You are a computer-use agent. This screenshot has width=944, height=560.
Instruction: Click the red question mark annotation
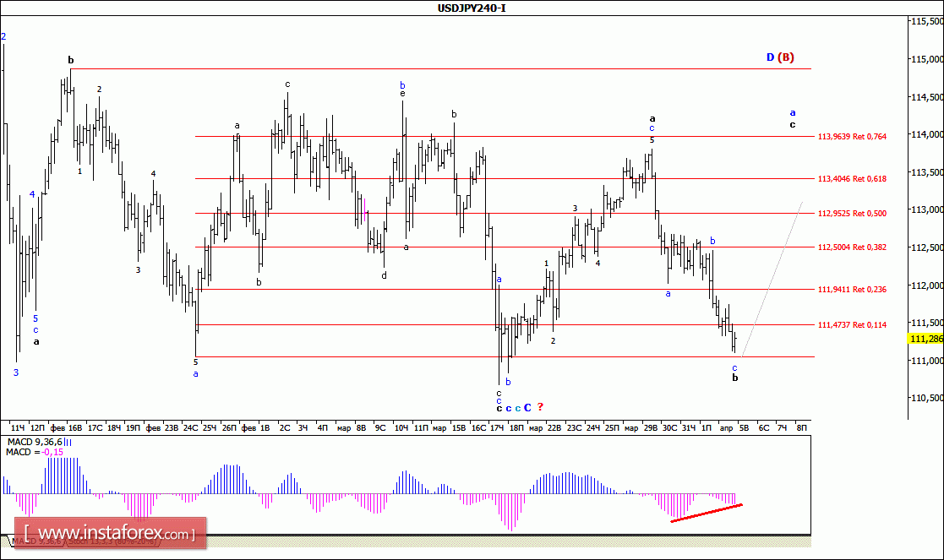(x=540, y=407)
